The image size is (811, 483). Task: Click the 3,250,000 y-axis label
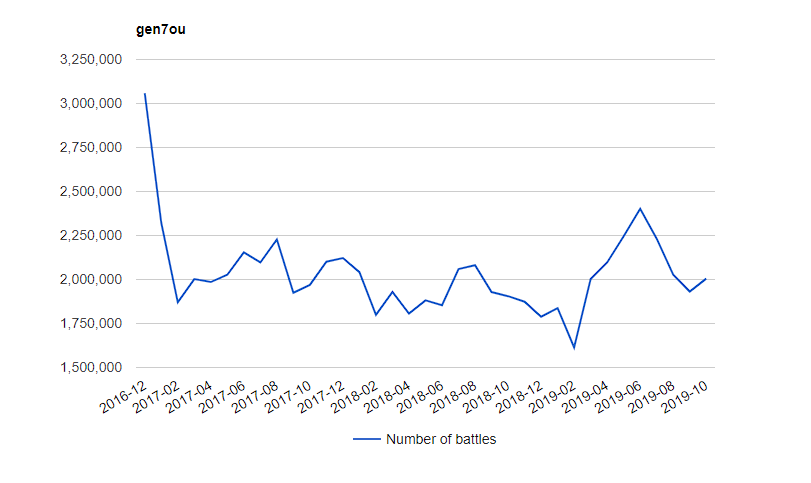coord(91,60)
